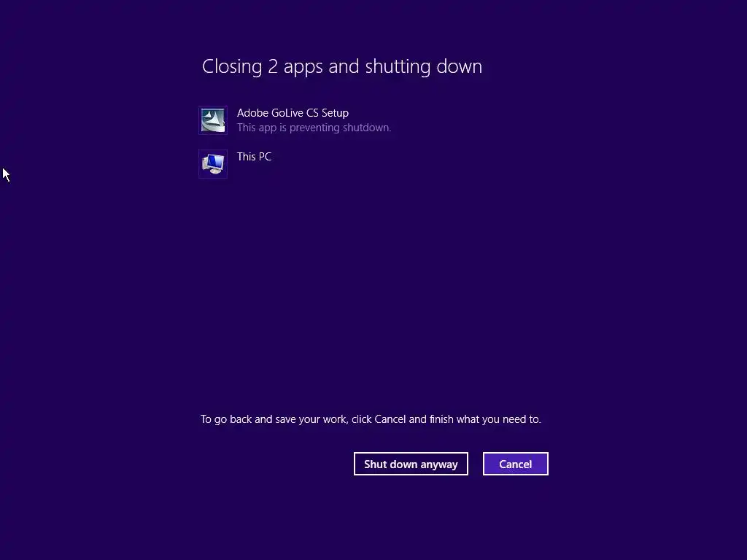Choose the This PC app entry
Viewport: 747px width, 560px height.
236,164
